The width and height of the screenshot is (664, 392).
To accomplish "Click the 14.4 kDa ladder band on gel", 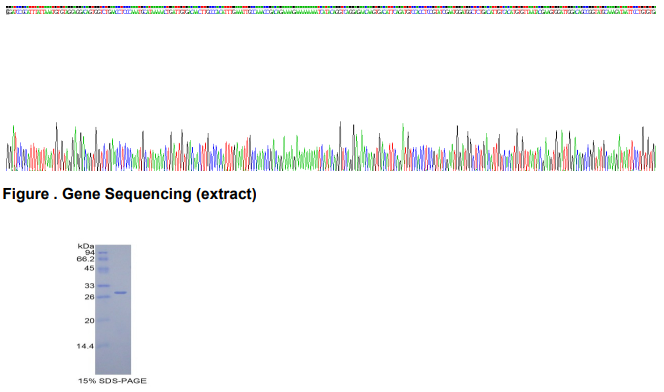I will click(103, 345).
